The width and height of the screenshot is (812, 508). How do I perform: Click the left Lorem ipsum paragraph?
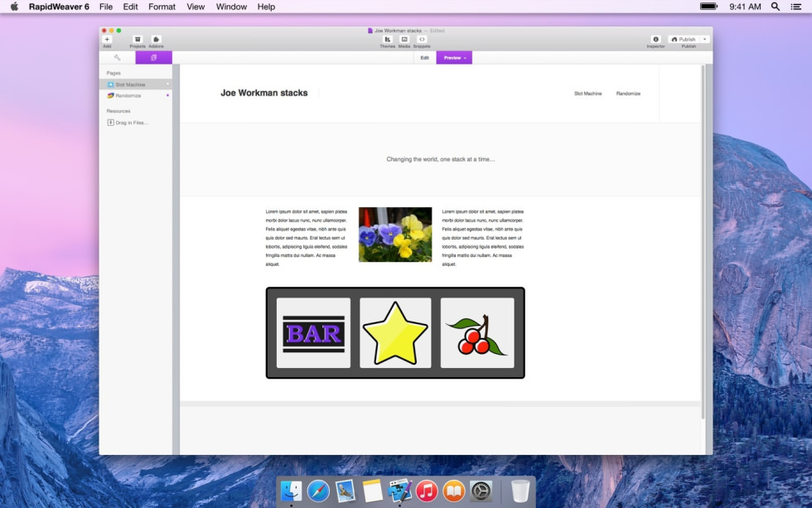pyautogui.click(x=307, y=238)
